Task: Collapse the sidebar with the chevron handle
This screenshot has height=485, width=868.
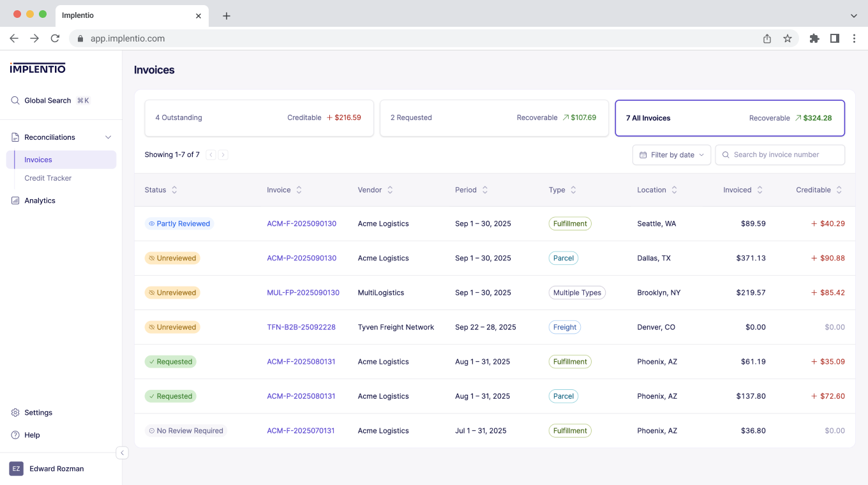Action: click(x=122, y=452)
